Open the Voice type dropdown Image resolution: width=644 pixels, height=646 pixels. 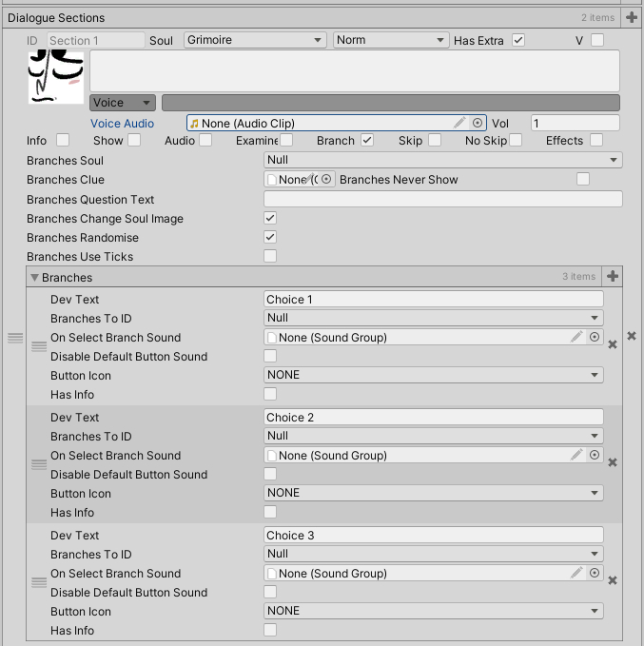click(123, 103)
